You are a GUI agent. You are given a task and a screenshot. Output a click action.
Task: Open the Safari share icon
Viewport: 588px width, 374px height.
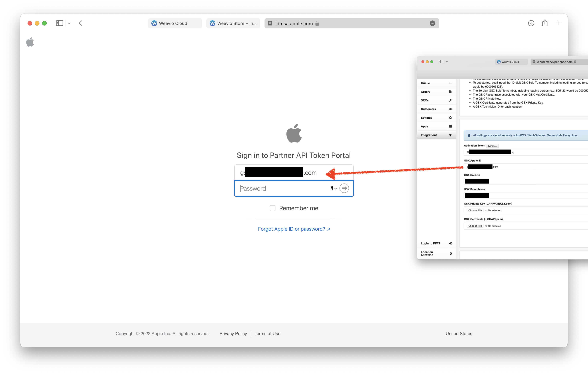pyautogui.click(x=545, y=23)
